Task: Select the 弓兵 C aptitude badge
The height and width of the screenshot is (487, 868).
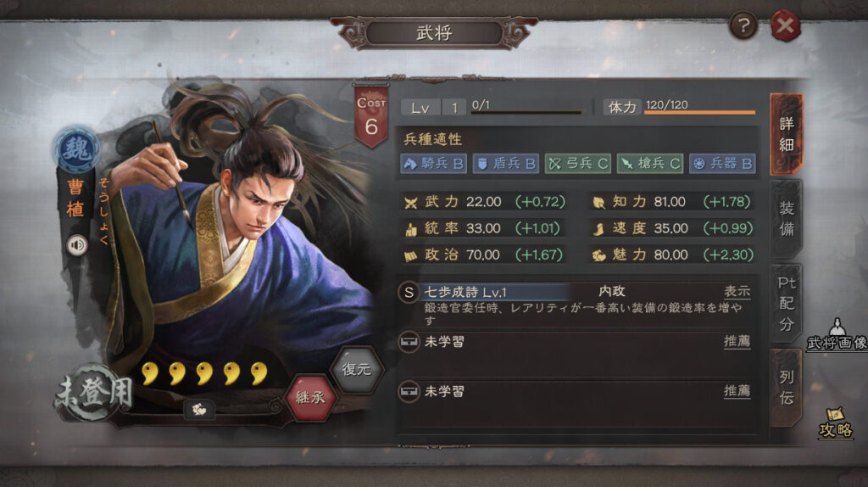Action: coord(577,164)
